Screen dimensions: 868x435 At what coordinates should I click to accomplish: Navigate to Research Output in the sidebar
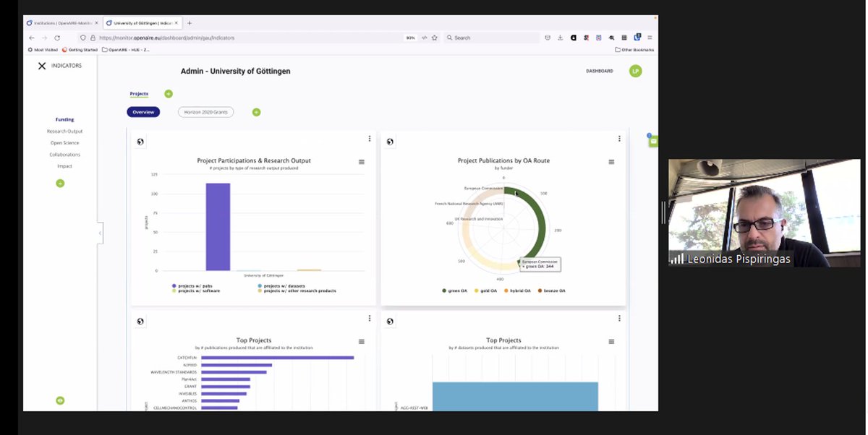(x=64, y=131)
